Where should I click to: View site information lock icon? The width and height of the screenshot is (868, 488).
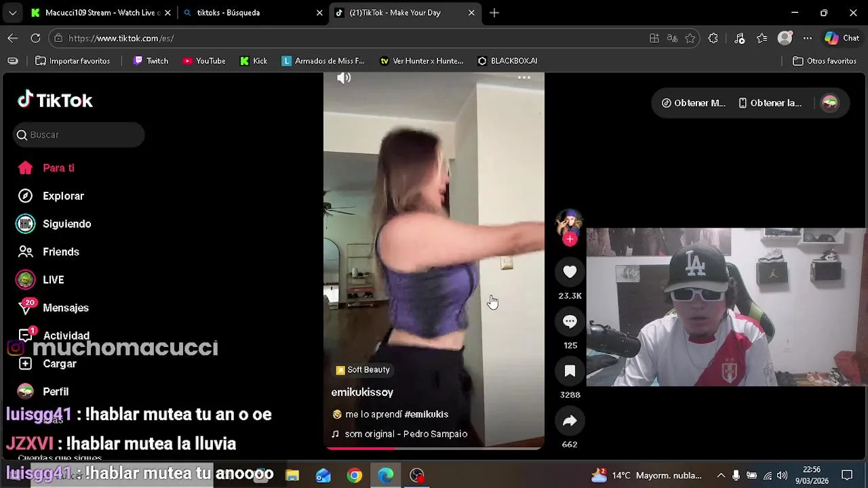pyautogui.click(x=59, y=39)
